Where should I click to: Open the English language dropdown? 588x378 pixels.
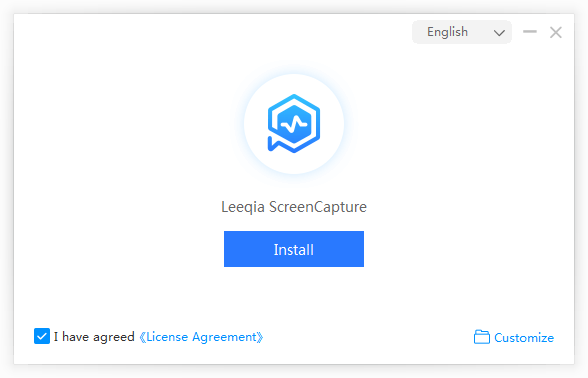pos(462,32)
